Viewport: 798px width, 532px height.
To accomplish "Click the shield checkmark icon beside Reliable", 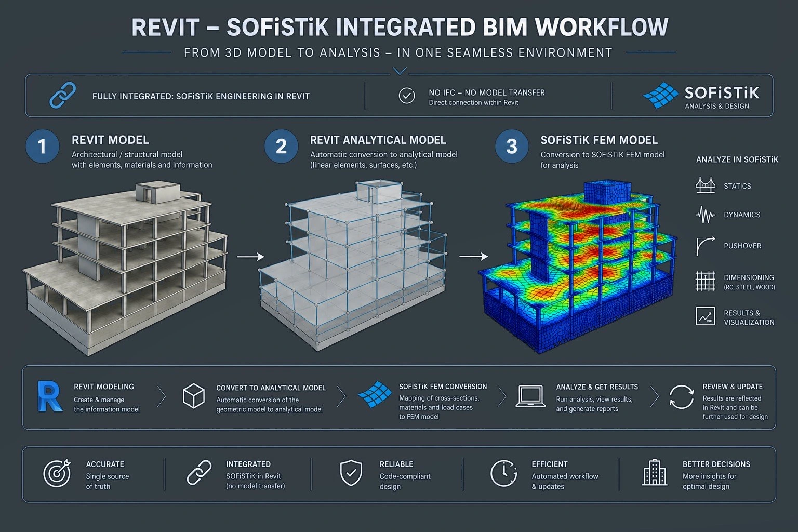I will tap(351, 473).
